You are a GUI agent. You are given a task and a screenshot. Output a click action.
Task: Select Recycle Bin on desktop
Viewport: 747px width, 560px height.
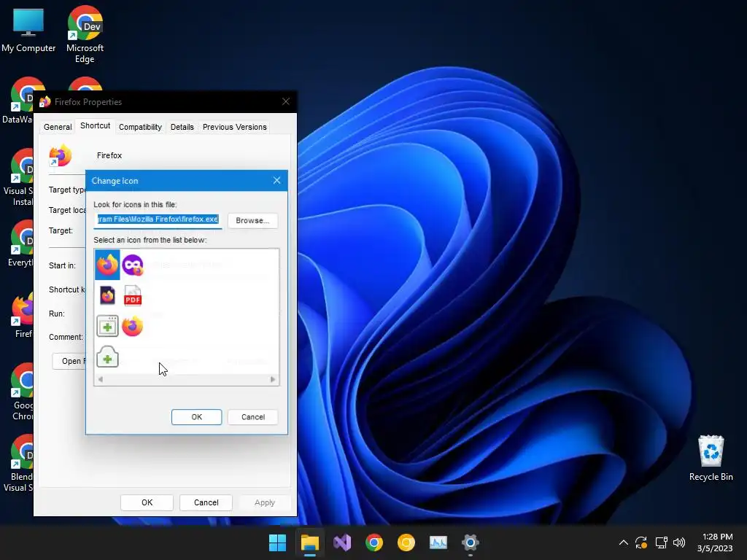[711, 458]
